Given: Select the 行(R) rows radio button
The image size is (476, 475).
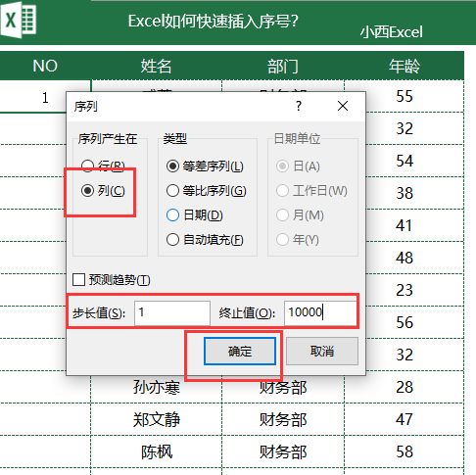Looking at the screenshot, I should click(103, 166).
